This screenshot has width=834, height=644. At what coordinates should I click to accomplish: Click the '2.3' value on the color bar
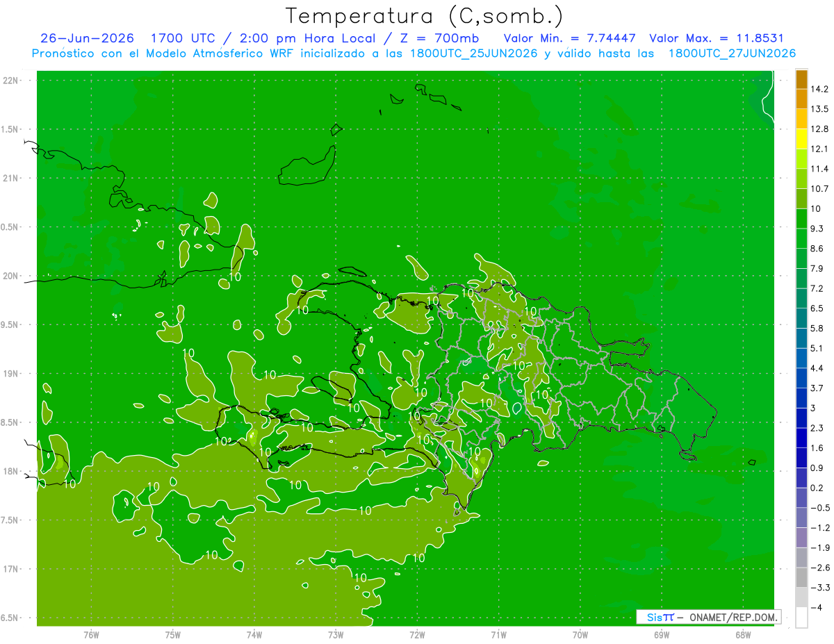(x=817, y=428)
